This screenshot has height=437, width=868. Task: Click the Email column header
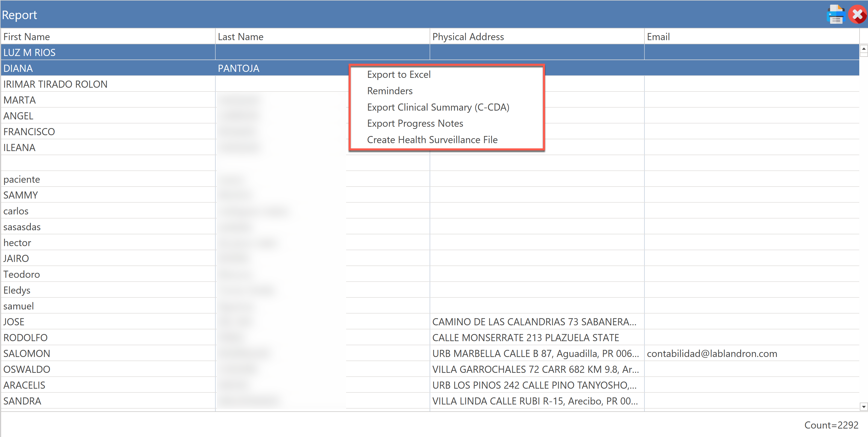point(658,37)
